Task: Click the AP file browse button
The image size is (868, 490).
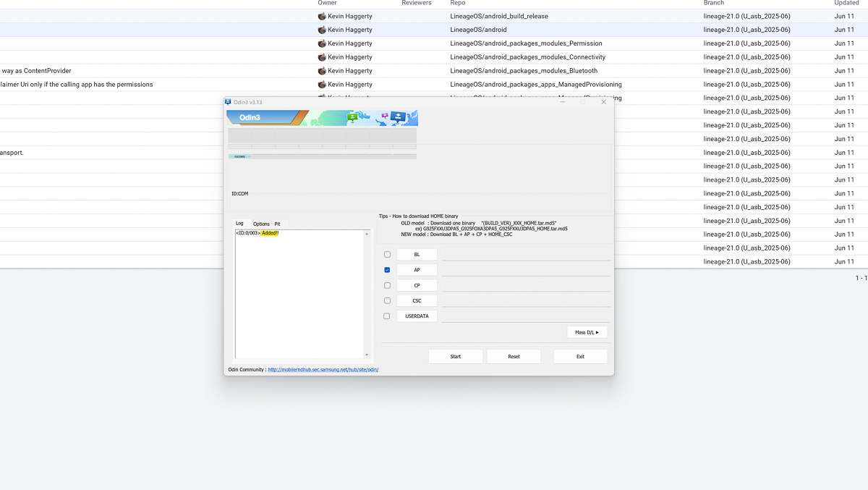Action: (417, 270)
